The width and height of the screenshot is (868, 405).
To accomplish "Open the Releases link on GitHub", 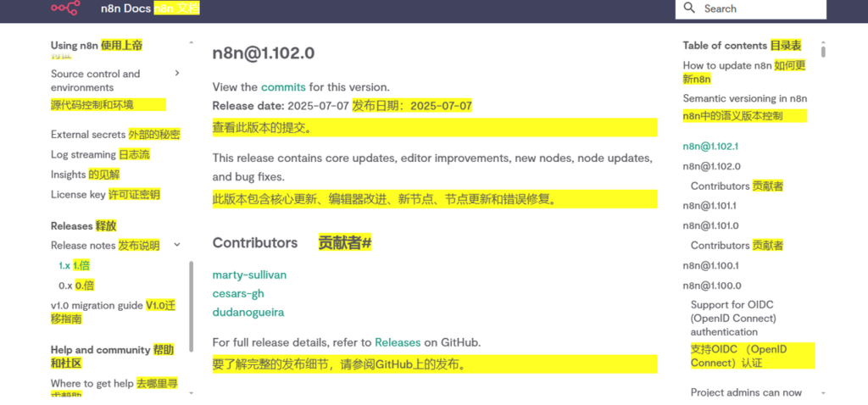I will [x=398, y=342].
